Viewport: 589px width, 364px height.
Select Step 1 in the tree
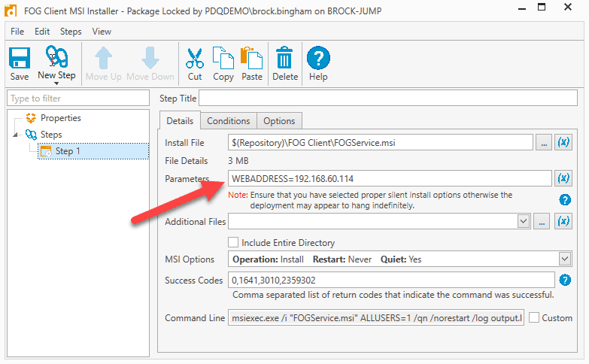click(x=93, y=151)
